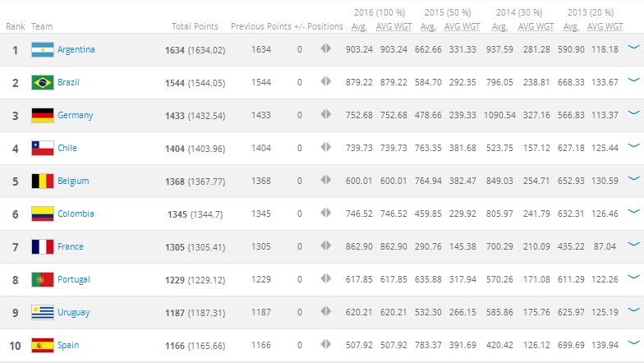Screen dimensions: 644x363
Task: Click the Belgium flag icon
Action: pos(43,181)
